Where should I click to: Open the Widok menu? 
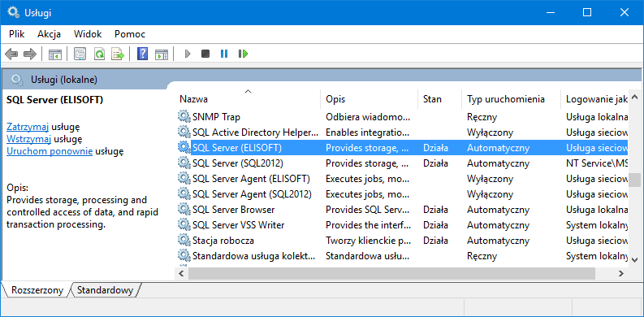coord(88,34)
